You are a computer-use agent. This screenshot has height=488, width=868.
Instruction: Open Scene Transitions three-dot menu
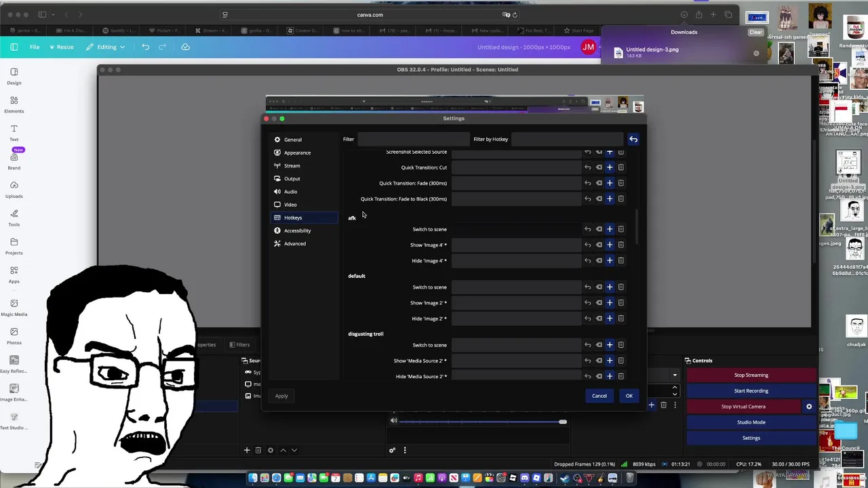[675, 405]
